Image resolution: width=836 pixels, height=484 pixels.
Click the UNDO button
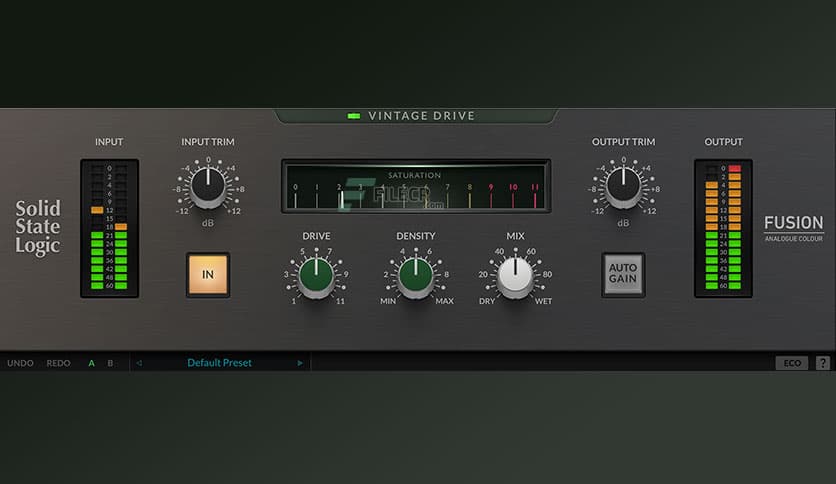tap(20, 363)
